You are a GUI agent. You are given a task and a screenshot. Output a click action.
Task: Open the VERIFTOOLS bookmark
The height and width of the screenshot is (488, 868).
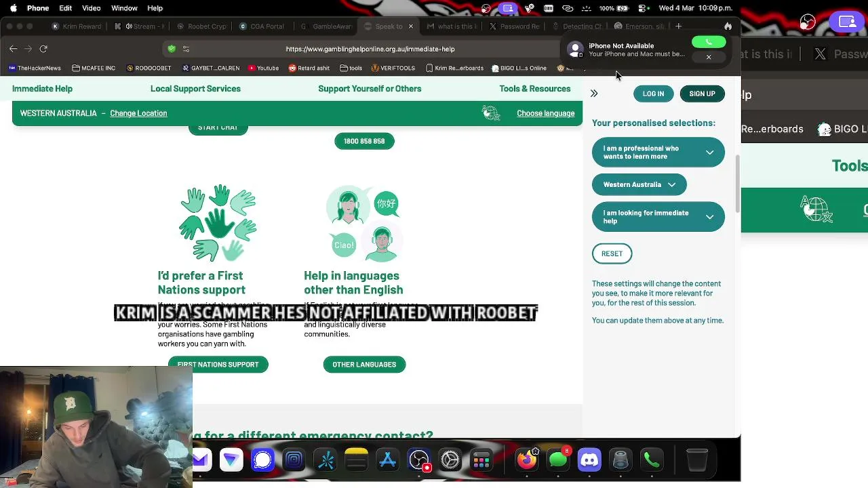pos(393,68)
